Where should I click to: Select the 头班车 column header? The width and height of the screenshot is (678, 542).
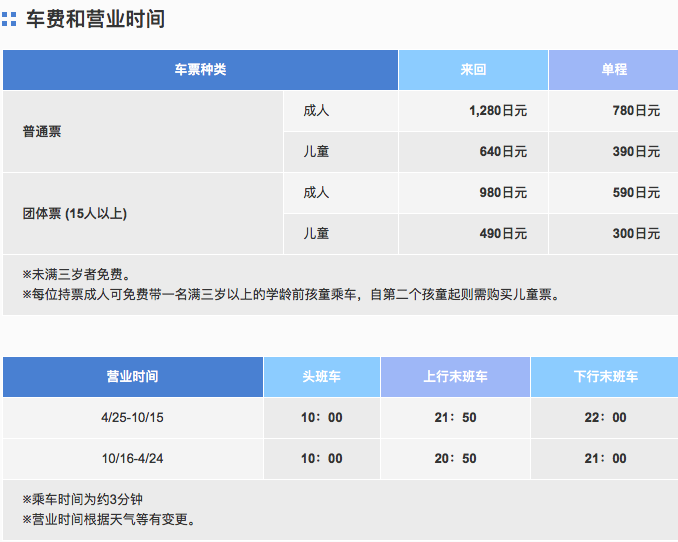321,377
